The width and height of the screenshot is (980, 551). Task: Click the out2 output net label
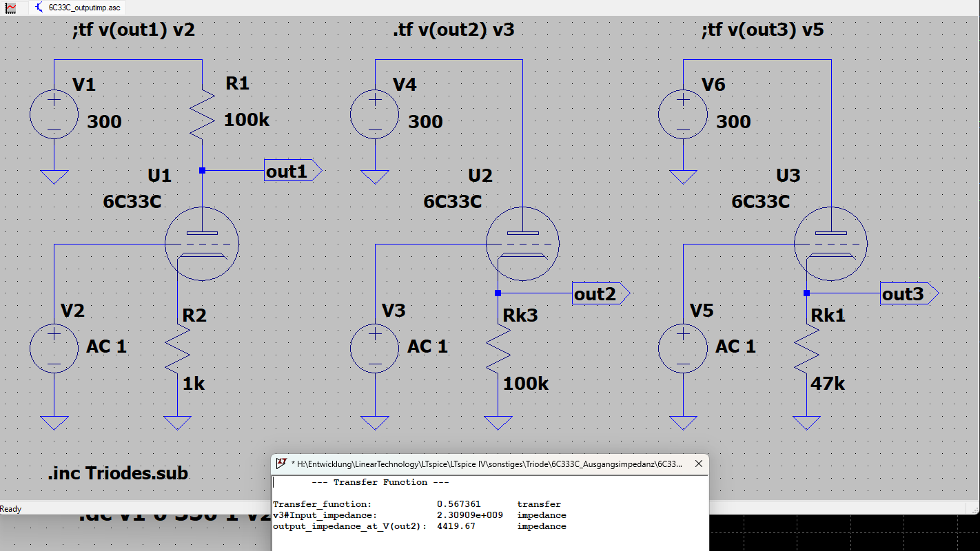point(602,294)
